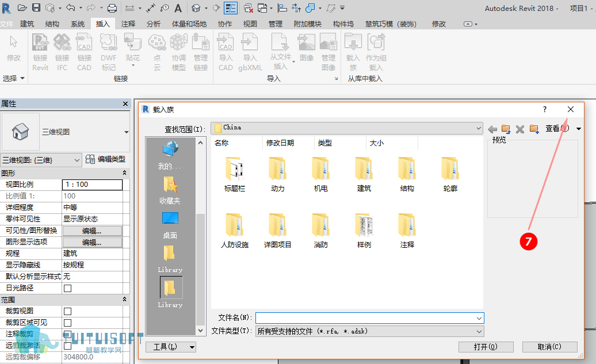Open 文件类型 file type dropdown
Screen dimensions: 596x364
(479, 332)
